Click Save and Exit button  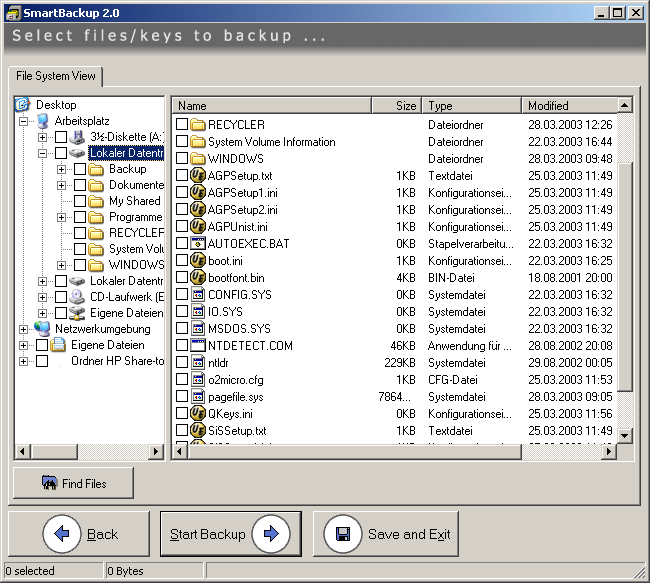pyautogui.click(x=386, y=534)
